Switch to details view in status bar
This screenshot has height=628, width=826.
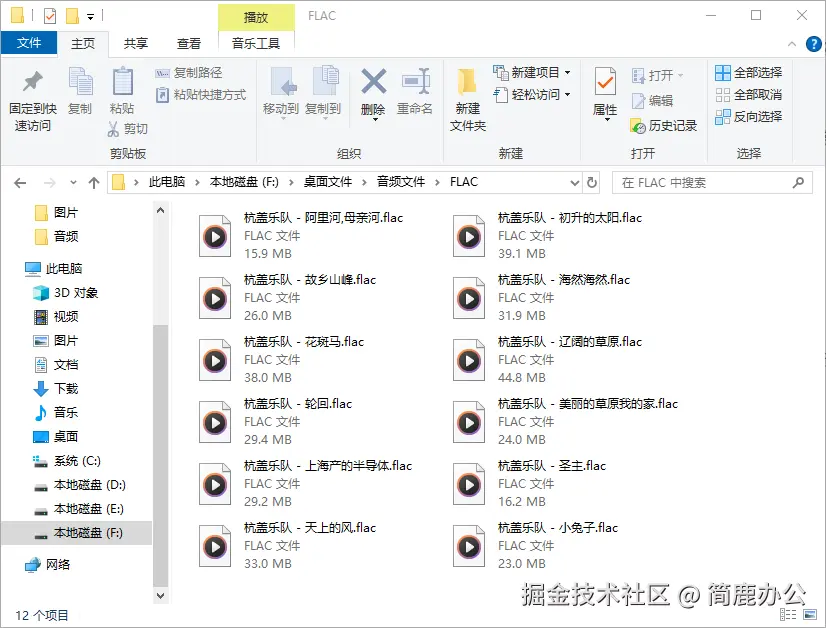788,614
